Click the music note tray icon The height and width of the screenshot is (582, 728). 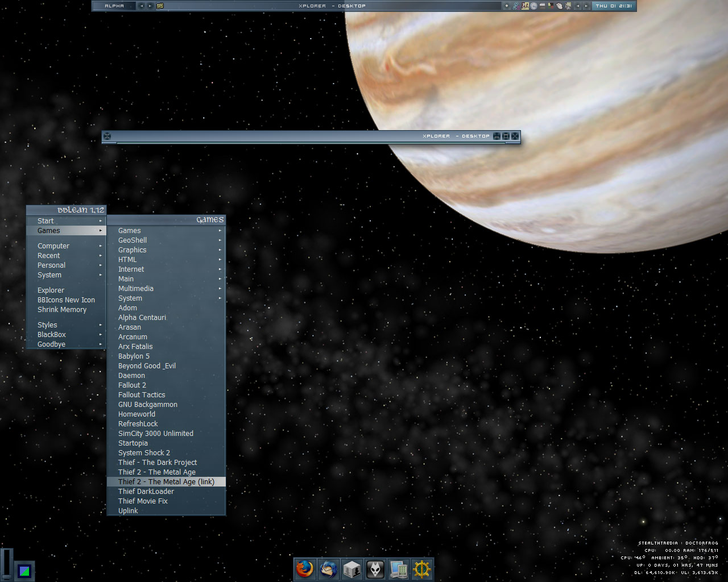[516, 6]
